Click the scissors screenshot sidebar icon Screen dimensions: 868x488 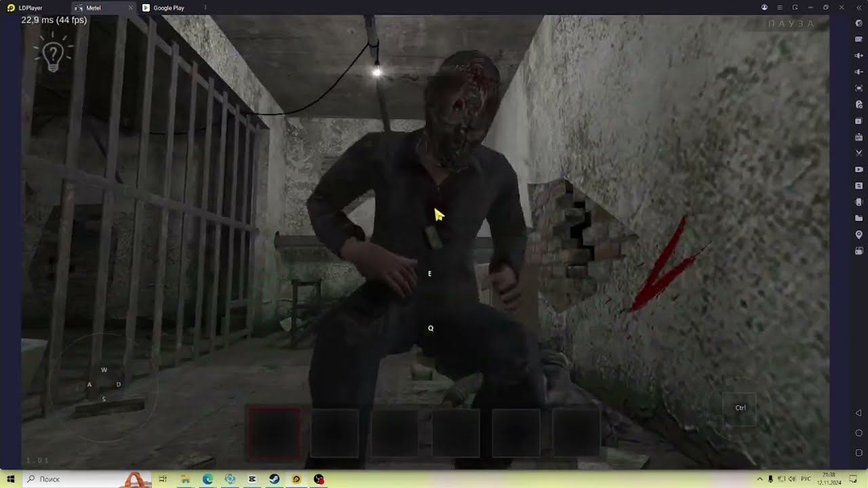859,153
